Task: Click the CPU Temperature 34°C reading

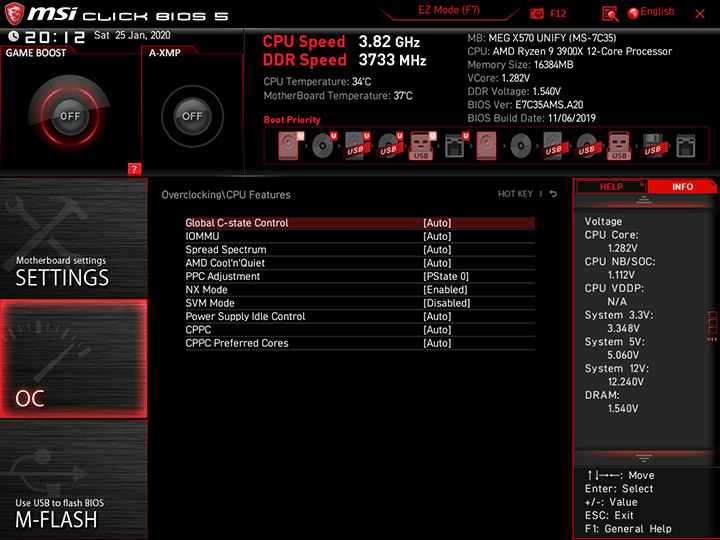Action: [x=317, y=82]
